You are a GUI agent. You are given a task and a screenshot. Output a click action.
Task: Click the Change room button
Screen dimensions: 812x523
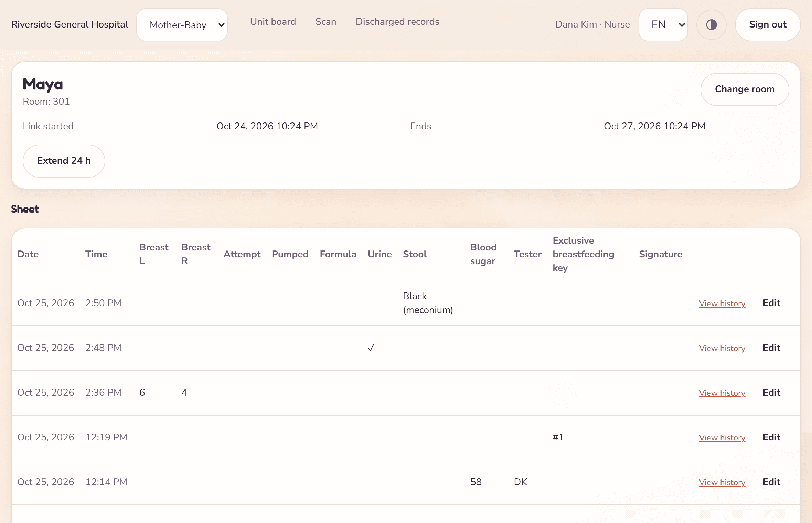coord(745,89)
